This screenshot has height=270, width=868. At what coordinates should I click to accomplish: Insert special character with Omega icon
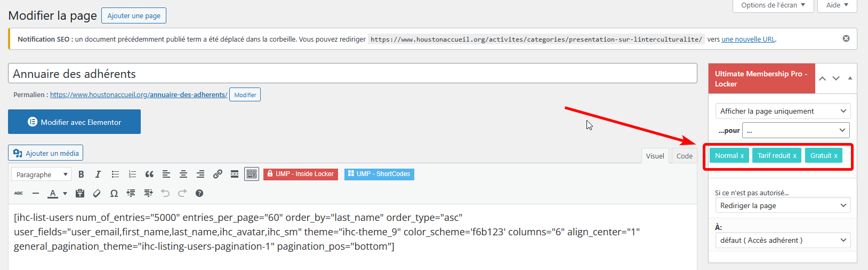click(x=114, y=193)
